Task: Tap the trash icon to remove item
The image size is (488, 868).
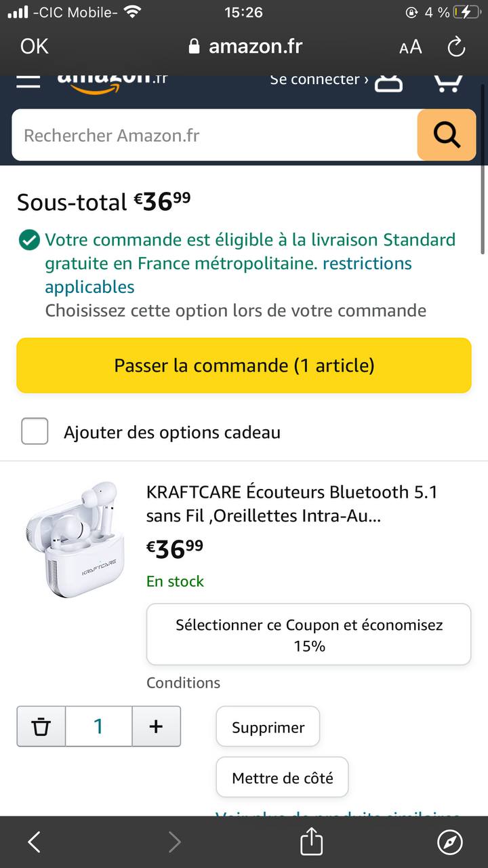Action: coord(41,726)
